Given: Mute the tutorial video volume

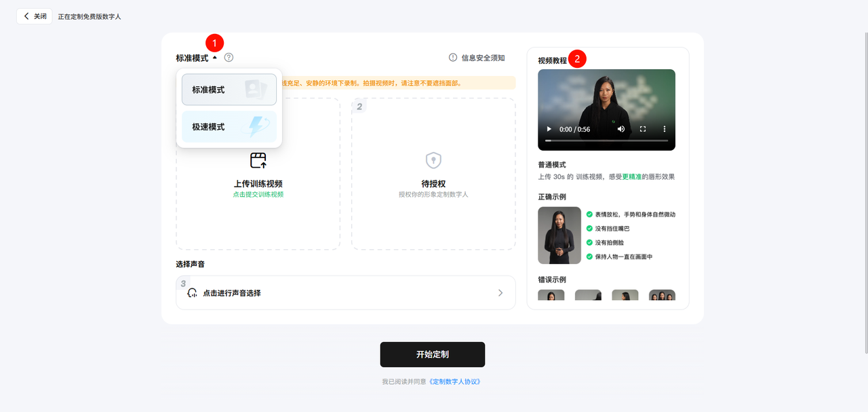Looking at the screenshot, I should 620,129.
